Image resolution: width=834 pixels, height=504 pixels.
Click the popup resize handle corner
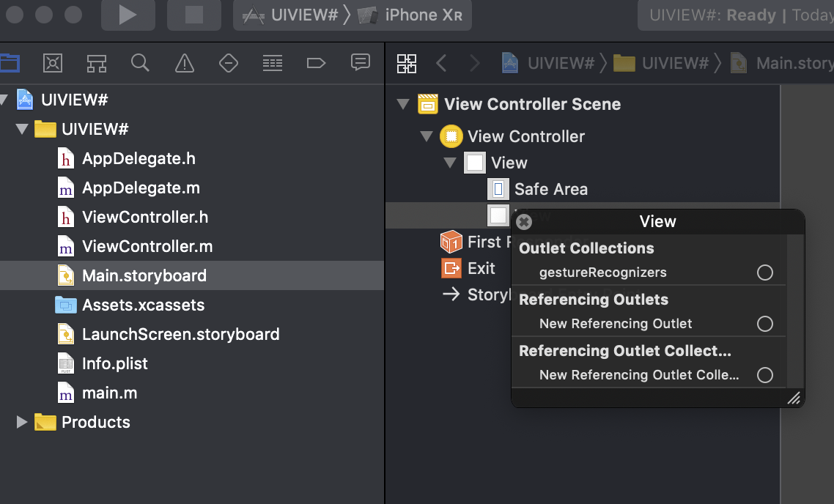tap(794, 399)
